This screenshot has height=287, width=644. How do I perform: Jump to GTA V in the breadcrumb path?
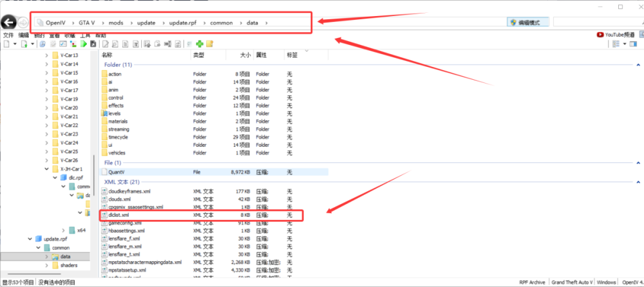click(x=87, y=23)
